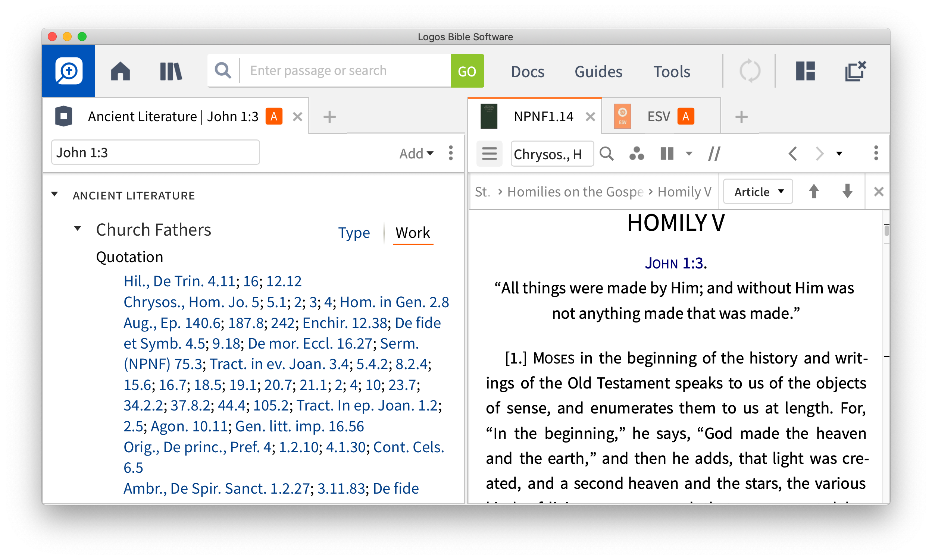Click the magnifier in the command box
Image resolution: width=932 pixels, height=560 pixels.
tap(223, 70)
